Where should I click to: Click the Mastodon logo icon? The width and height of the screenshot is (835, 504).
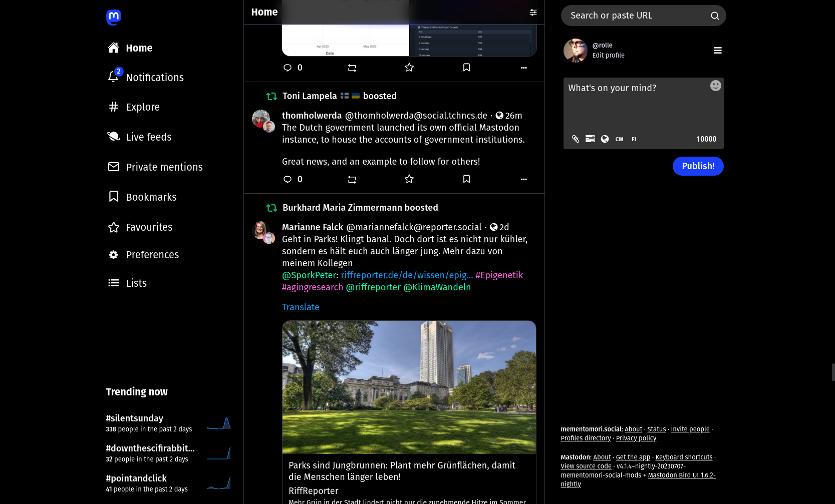[114, 18]
